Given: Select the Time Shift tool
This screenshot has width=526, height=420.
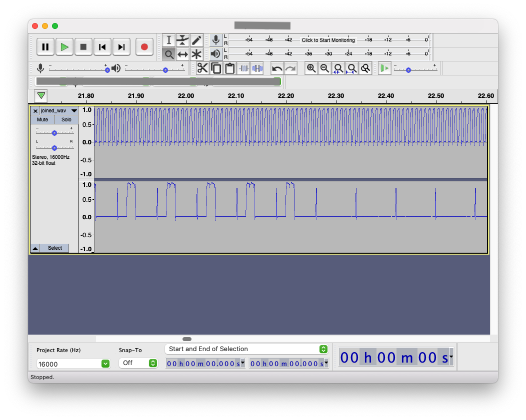Looking at the screenshot, I should [x=182, y=54].
